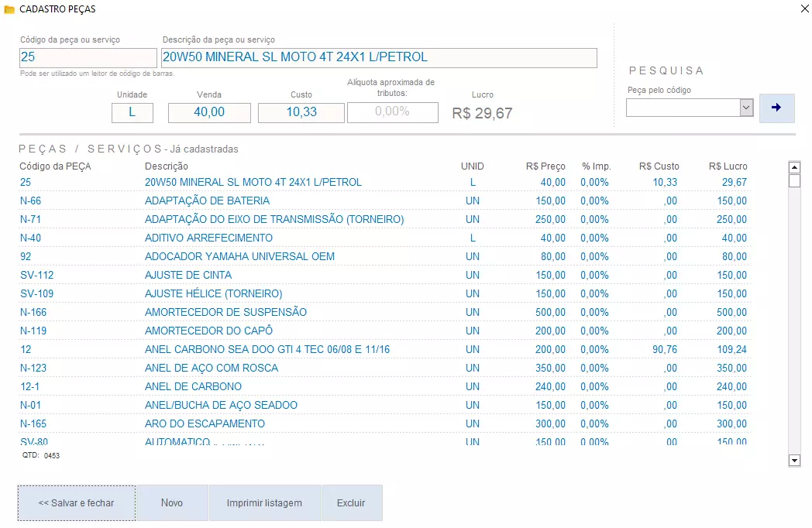Click the preço value '350,00'
This screenshot has height=528, width=812.
tap(550, 368)
